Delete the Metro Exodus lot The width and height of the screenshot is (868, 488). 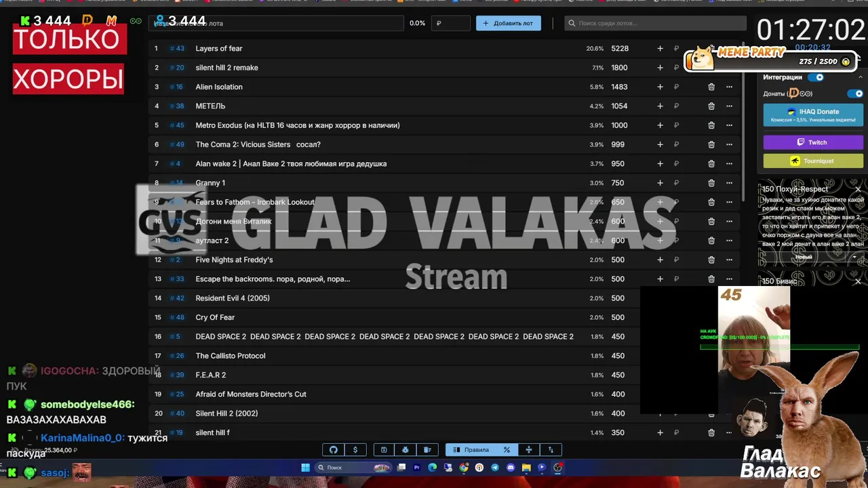click(711, 125)
